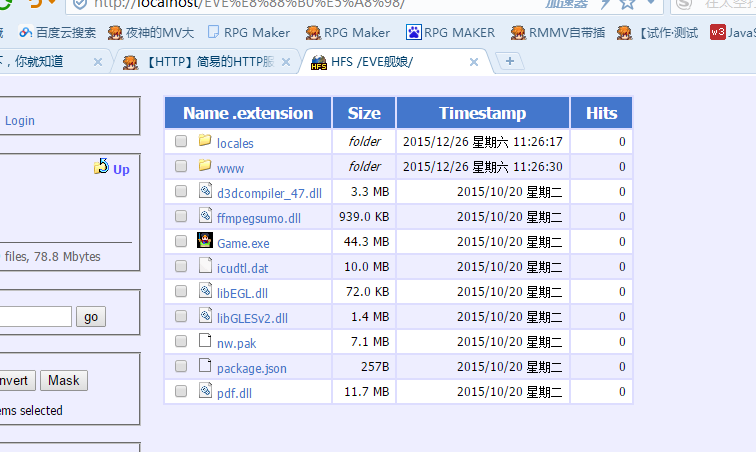
Task: Open the d3dcompiler_47.dll link
Action: click(269, 193)
